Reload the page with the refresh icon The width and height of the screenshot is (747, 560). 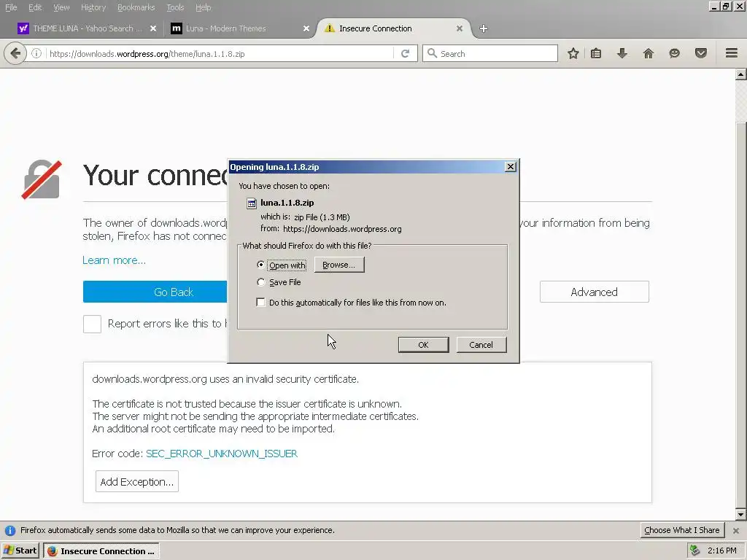[406, 53]
